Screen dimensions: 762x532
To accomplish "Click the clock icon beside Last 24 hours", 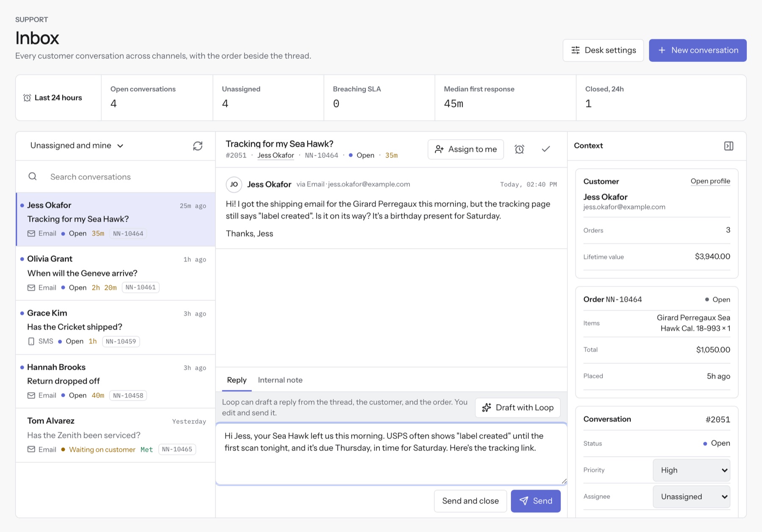I will click(27, 98).
